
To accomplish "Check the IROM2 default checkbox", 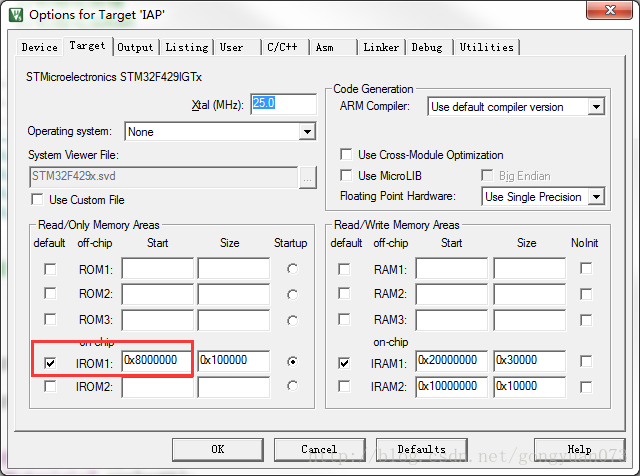I will pos(50,386).
